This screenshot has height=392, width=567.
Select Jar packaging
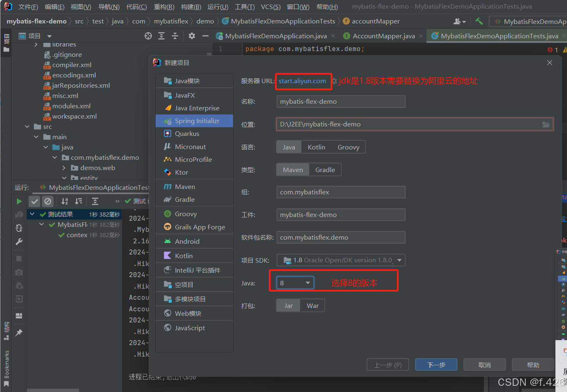288,306
